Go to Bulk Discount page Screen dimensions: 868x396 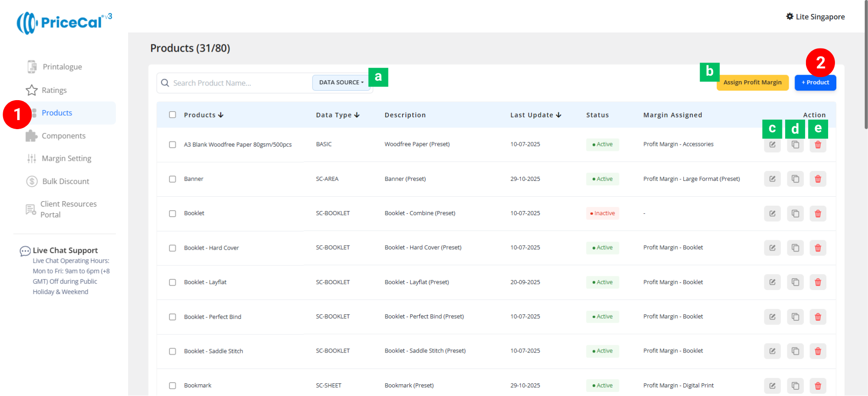coord(66,181)
